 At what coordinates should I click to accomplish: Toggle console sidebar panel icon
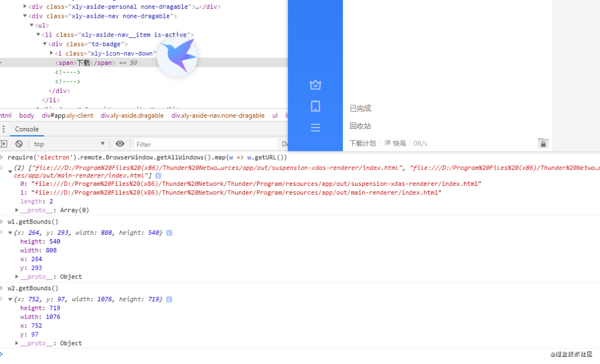click(x=4, y=144)
